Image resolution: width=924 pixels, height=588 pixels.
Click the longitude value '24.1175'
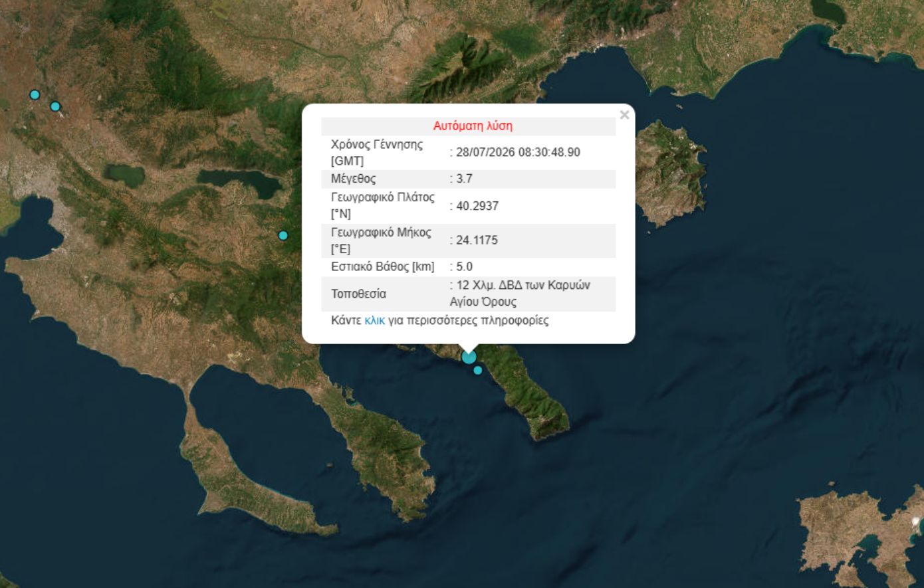coord(477,241)
